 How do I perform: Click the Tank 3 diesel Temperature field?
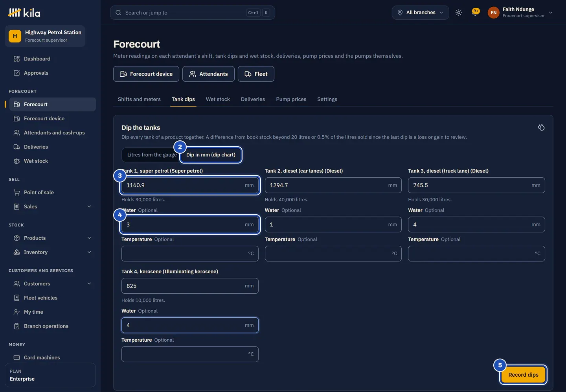476,254
